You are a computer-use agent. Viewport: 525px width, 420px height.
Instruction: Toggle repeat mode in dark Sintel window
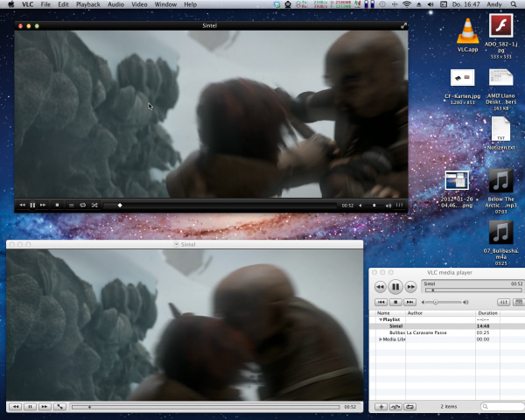tap(83, 206)
